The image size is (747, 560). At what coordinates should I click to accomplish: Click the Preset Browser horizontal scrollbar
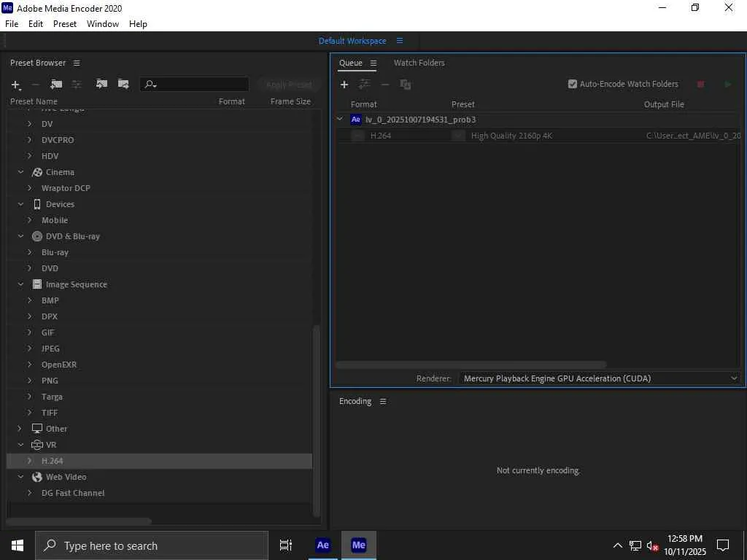tap(79, 521)
